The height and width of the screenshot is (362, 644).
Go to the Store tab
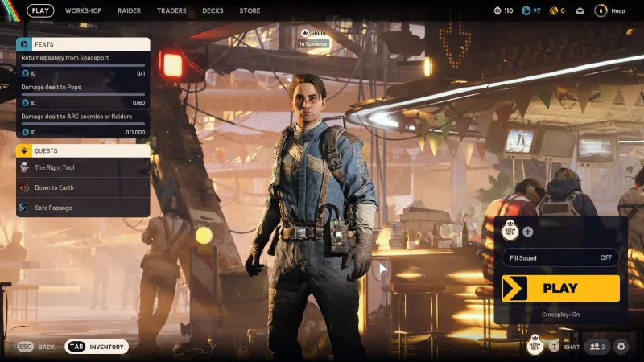250,10
